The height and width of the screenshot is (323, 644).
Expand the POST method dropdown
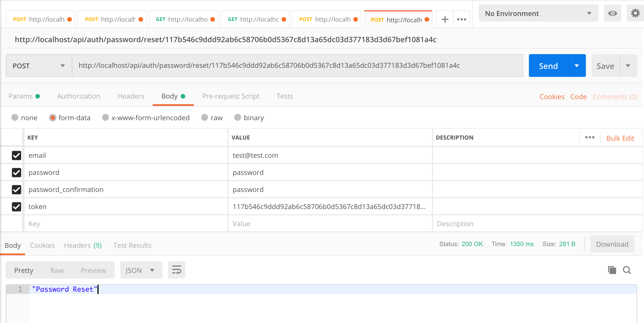click(x=39, y=66)
